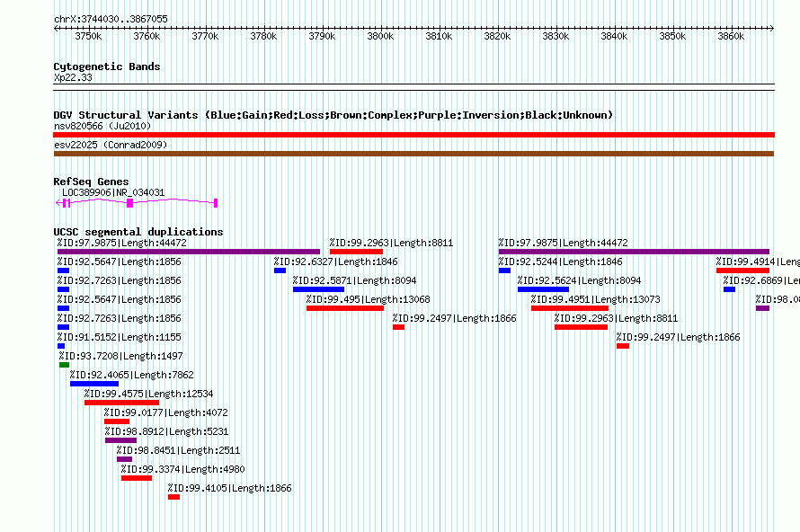Viewport: 800px width, 532px height.
Task: Click the brown esv22025 complex variant bar
Action: click(x=413, y=154)
